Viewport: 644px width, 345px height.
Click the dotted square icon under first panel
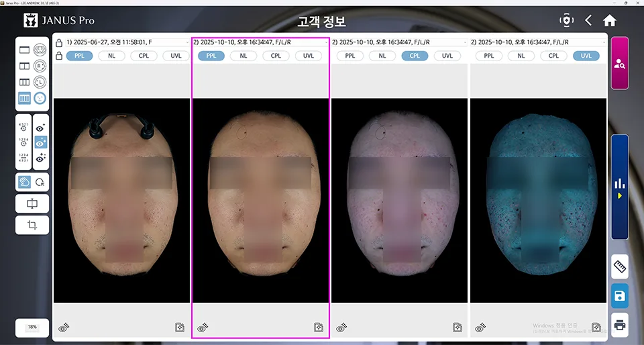tap(180, 328)
